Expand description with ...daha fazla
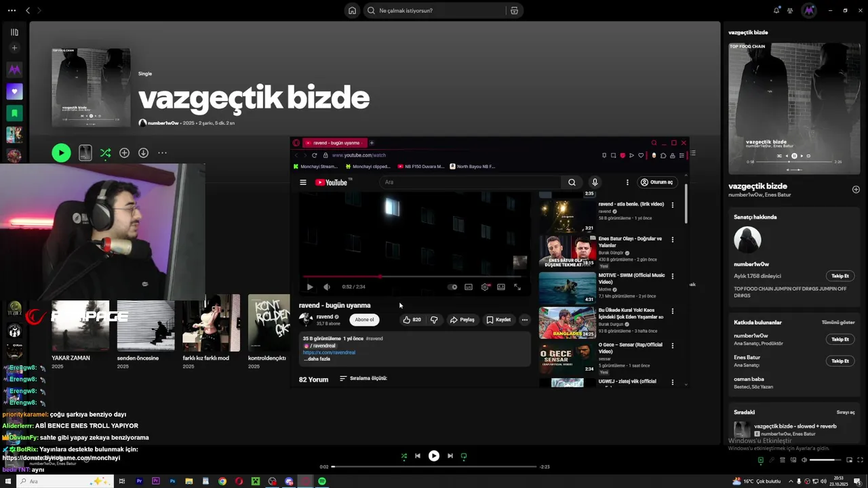This screenshot has width=868, height=488. pyautogui.click(x=317, y=359)
